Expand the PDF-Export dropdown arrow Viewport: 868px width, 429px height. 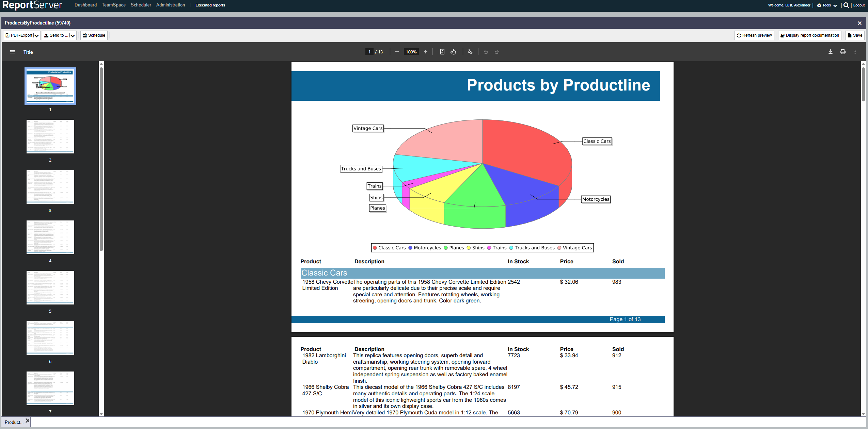point(36,36)
